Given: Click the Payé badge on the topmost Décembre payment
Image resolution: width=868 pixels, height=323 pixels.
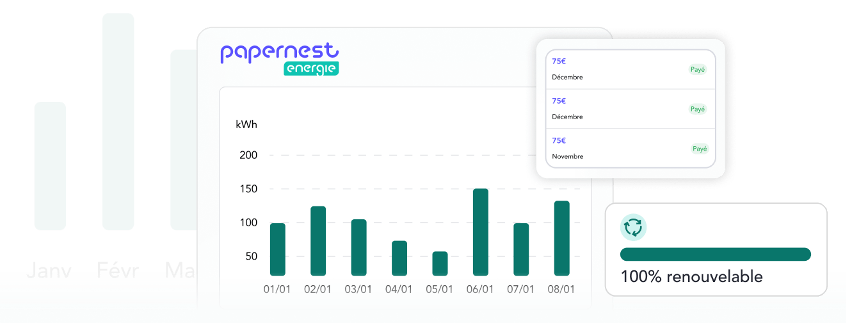Looking at the screenshot, I should 697,70.
